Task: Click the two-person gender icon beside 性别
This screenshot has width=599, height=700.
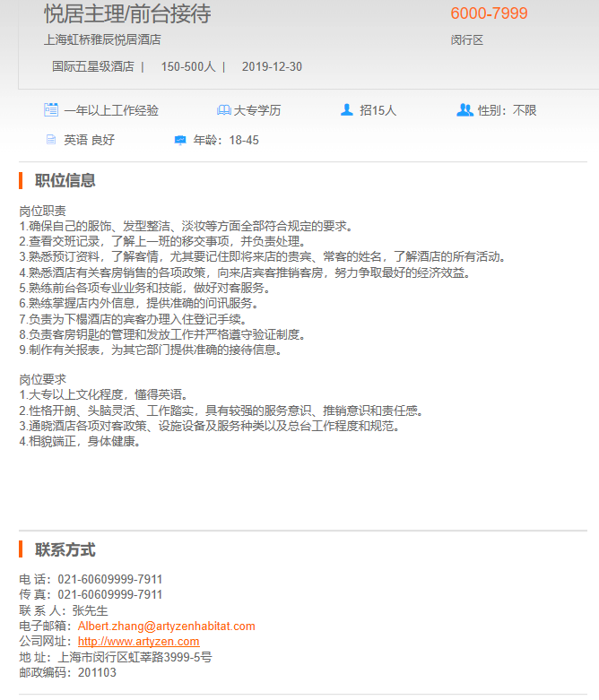Action: (464, 110)
